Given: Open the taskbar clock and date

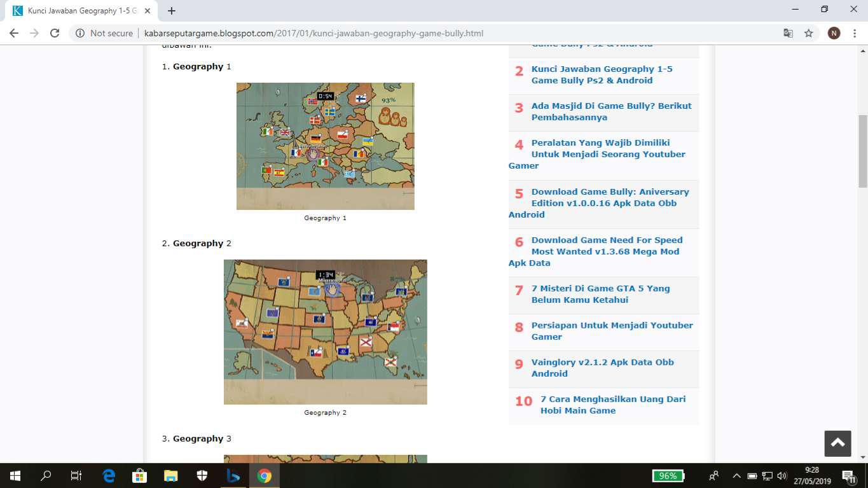Looking at the screenshot, I should pos(811,476).
